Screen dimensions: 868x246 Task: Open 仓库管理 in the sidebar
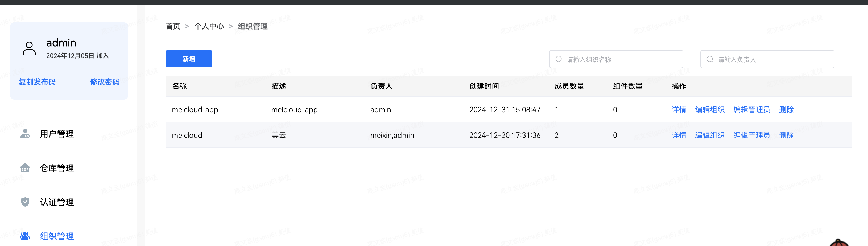57,168
